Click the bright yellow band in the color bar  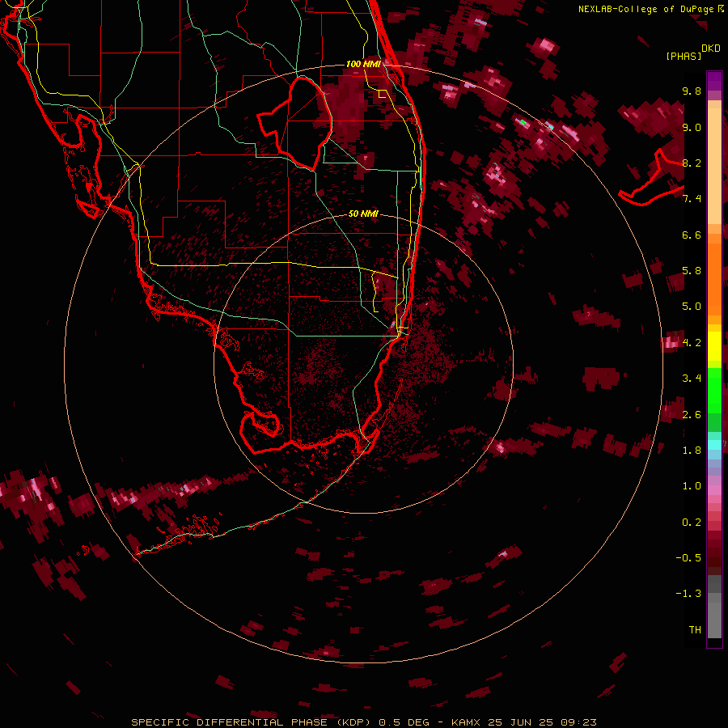point(714,346)
